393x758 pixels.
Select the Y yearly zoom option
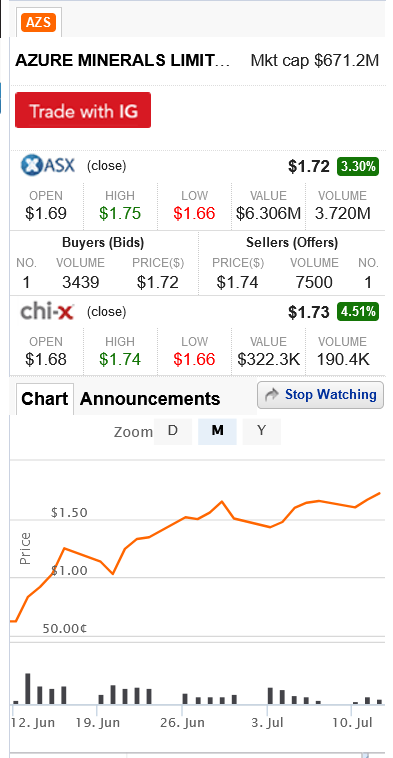pyautogui.click(x=262, y=431)
